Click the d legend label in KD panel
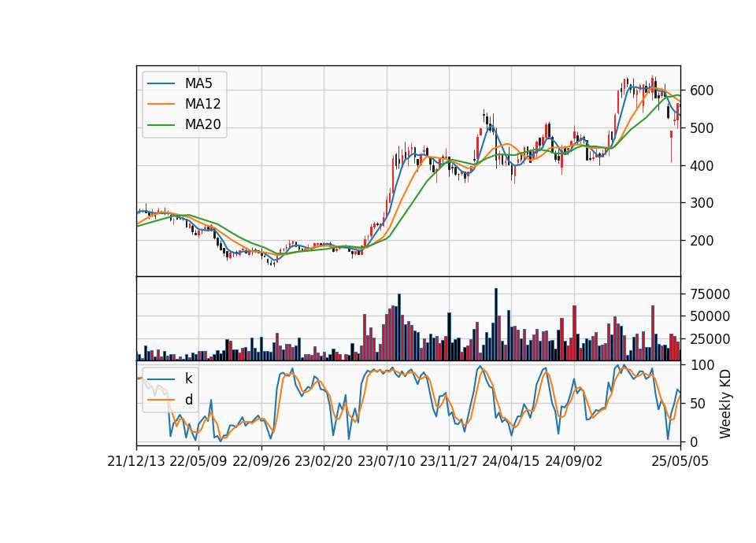Screen dimensions: 756x543 [x=188, y=400]
